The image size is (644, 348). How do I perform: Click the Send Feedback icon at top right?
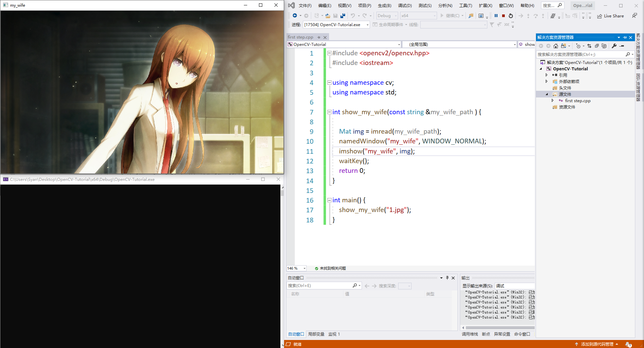[635, 16]
